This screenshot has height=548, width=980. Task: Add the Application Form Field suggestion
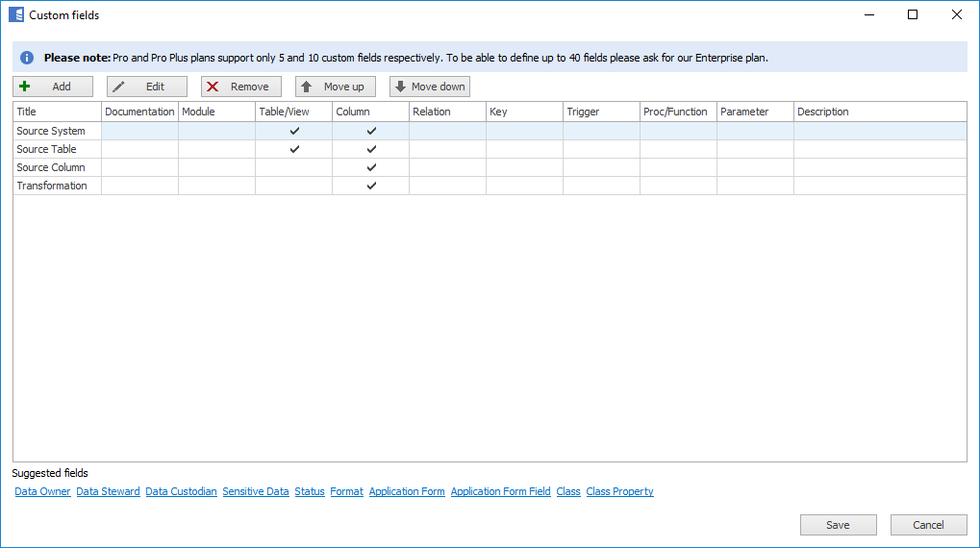tap(500, 491)
